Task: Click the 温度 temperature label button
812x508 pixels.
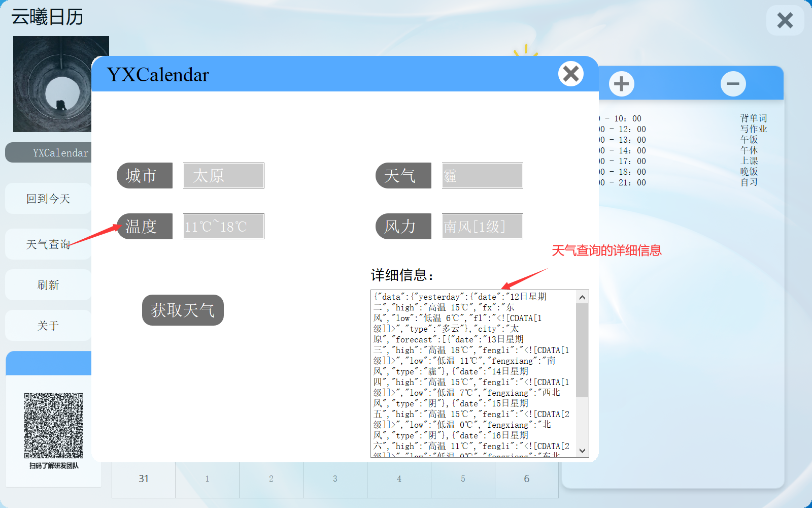Action: click(145, 226)
